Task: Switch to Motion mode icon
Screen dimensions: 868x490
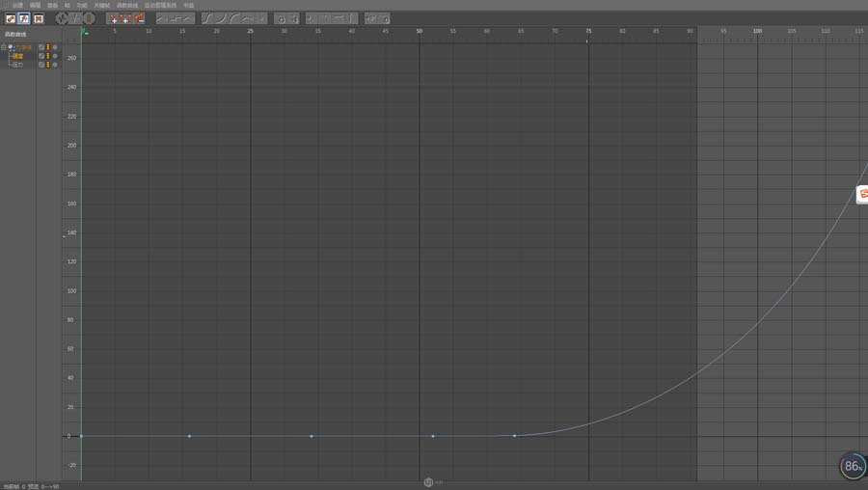Action: [39, 19]
